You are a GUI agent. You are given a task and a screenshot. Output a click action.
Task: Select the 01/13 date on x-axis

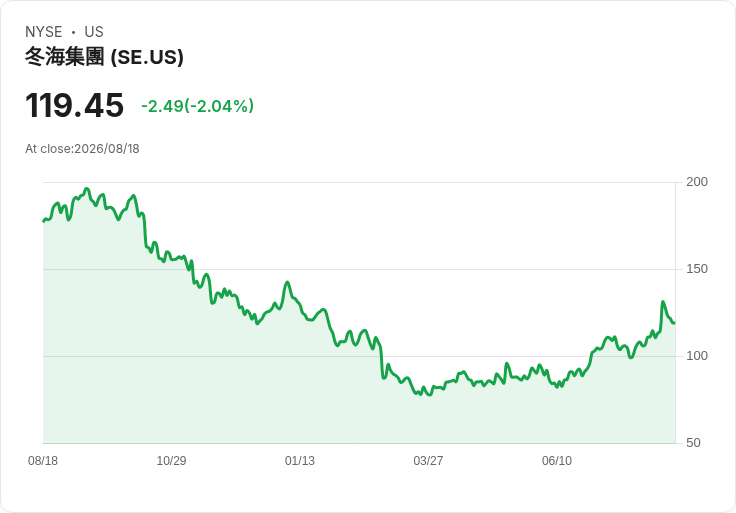pyautogui.click(x=299, y=460)
